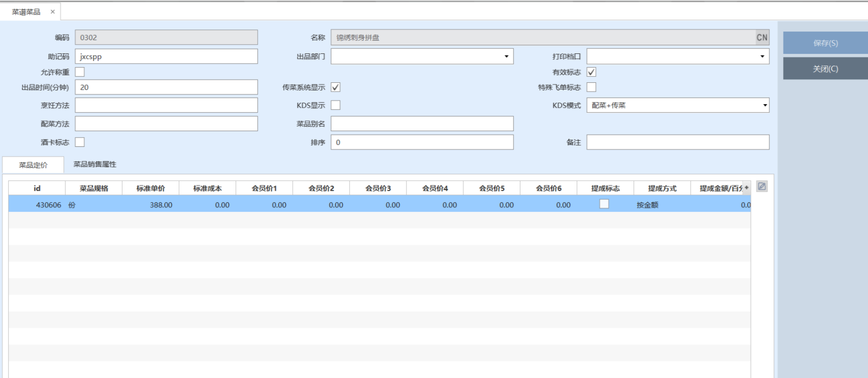Click into the 助记码 input field

(x=166, y=56)
